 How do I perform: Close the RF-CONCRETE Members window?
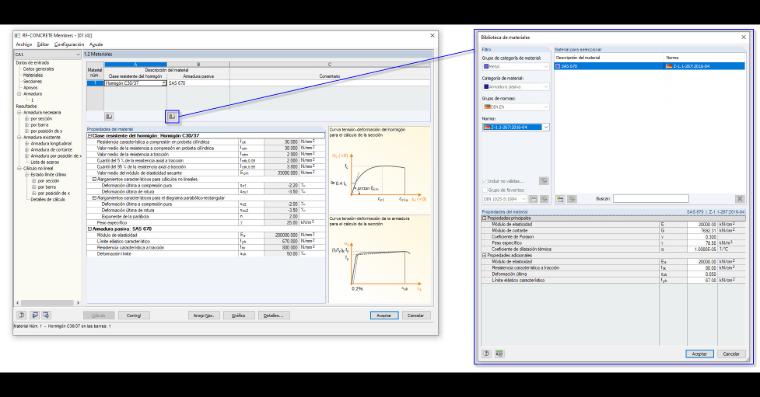point(432,35)
